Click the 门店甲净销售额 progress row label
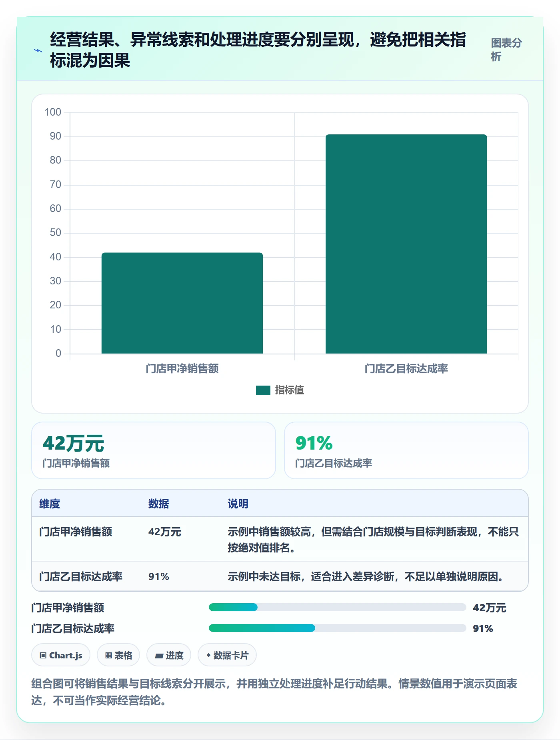This screenshot has height=740, width=560. point(68,608)
